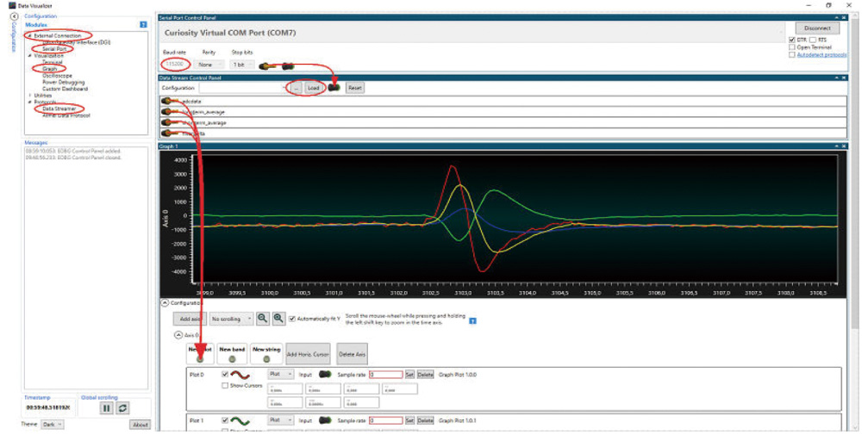868x434 pixels.
Task: Click the Plot 0 input connector plug
Action: click(x=327, y=375)
